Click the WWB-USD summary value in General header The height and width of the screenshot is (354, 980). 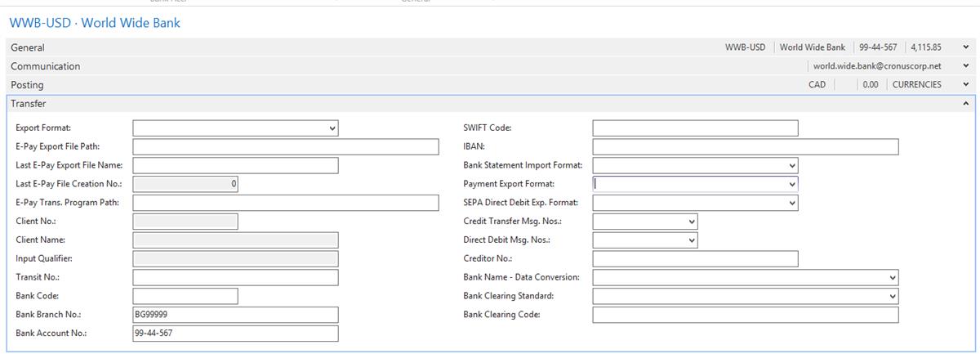745,47
